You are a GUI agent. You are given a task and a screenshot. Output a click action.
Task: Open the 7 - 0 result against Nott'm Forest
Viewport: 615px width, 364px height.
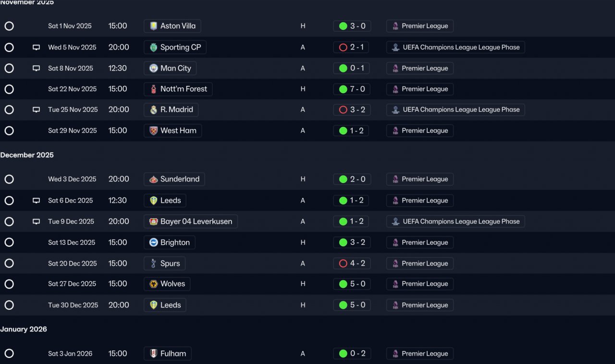click(x=352, y=89)
